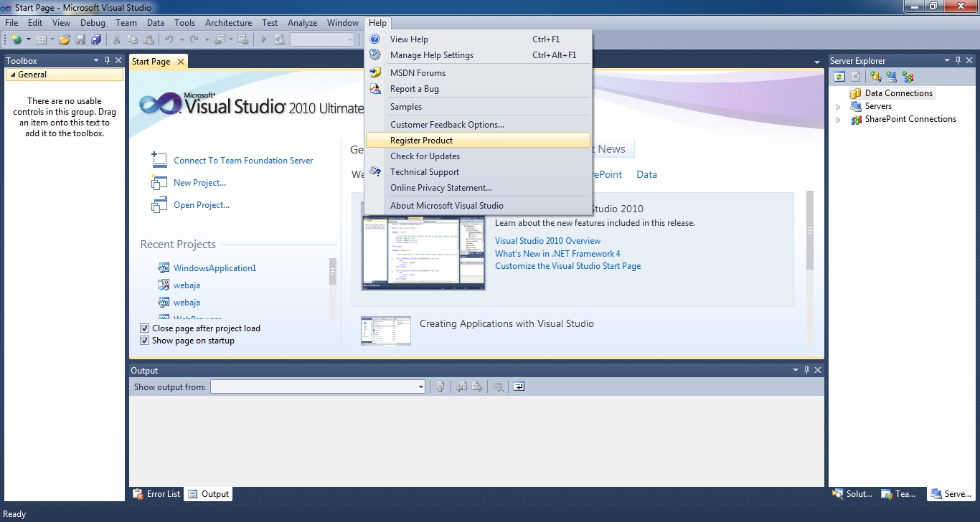Image resolution: width=980 pixels, height=522 pixels.
Task: Toggle word wrap in the Output panel
Action: pyautogui.click(x=519, y=386)
